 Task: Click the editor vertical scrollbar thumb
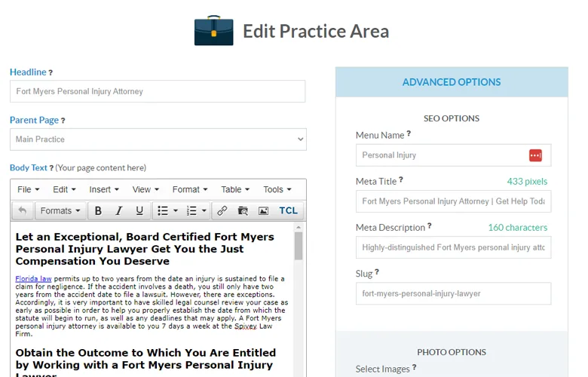299,246
